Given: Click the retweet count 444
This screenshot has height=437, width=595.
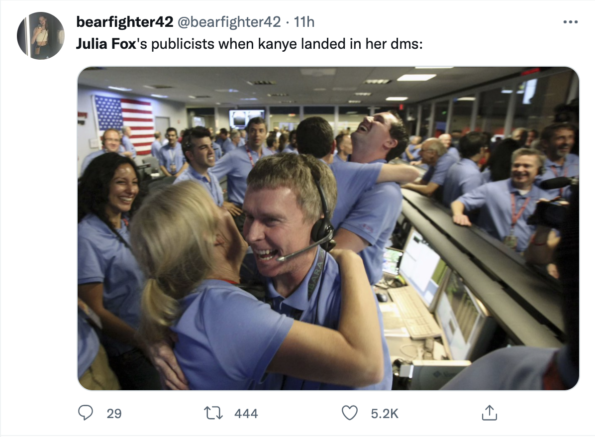Looking at the screenshot, I should pyautogui.click(x=246, y=413).
